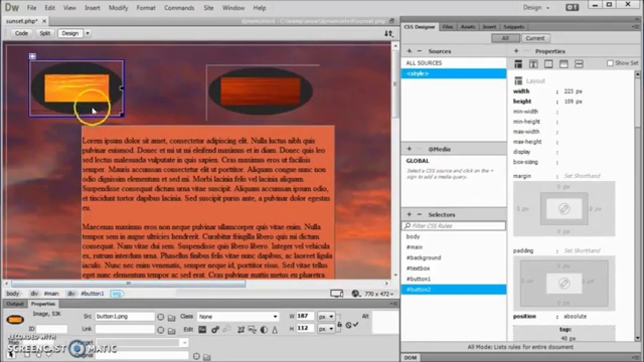Open the Brightness and Contrast icon

point(264,329)
